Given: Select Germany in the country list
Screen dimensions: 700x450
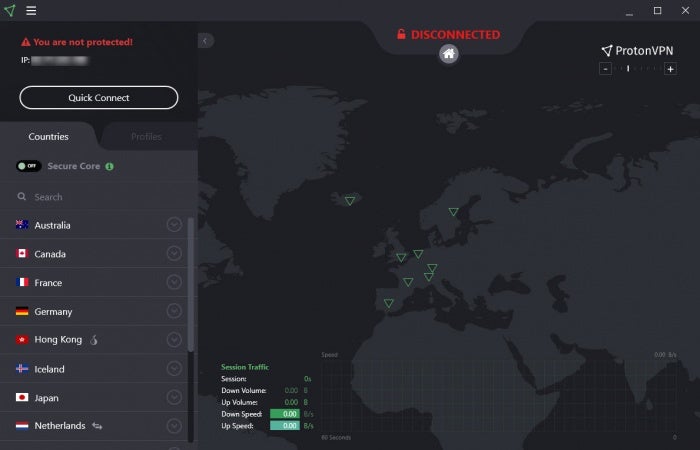Looking at the screenshot, I should click(94, 311).
